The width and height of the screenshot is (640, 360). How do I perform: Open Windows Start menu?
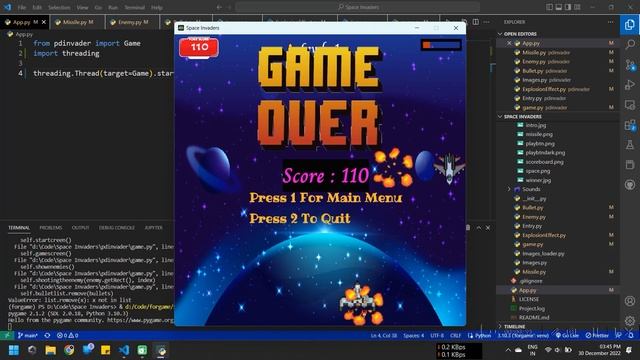pyautogui.click(x=13, y=350)
